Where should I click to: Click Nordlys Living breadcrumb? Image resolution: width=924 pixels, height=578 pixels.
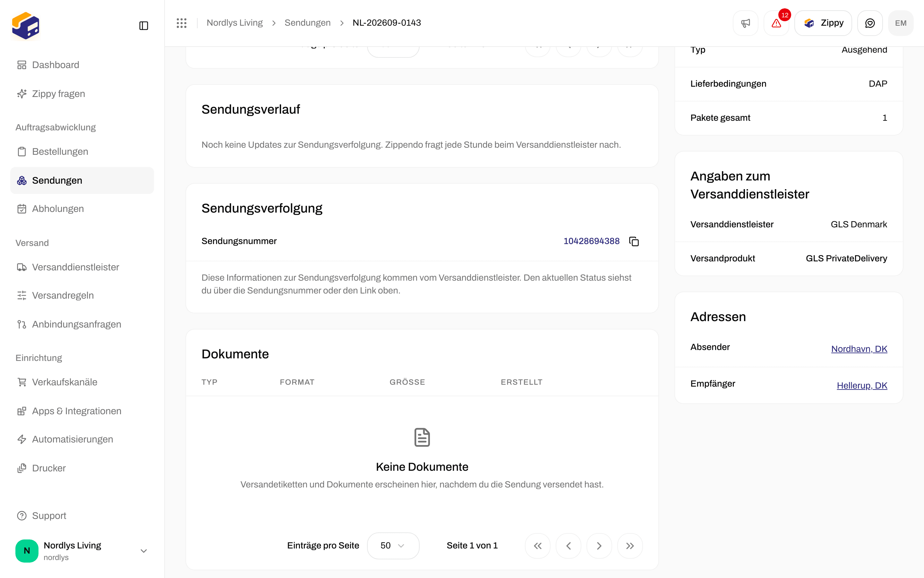pyautogui.click(x=235, y=23)
